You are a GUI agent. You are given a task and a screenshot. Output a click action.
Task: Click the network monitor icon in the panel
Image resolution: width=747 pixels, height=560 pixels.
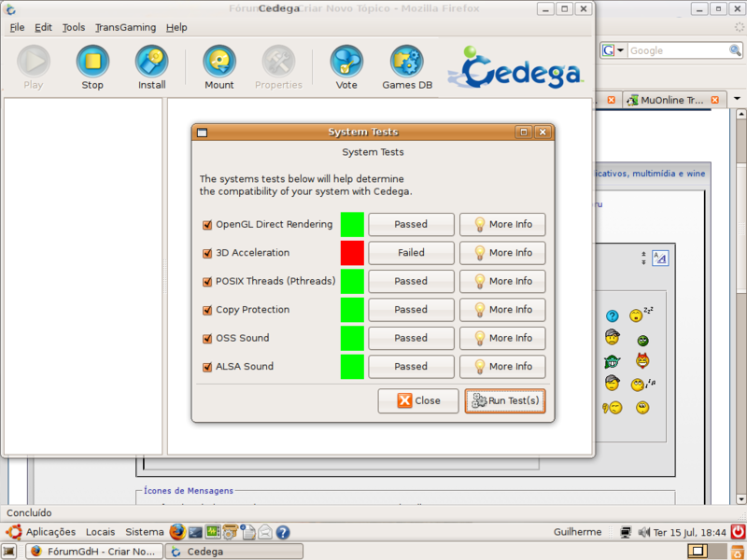[626, 532]
